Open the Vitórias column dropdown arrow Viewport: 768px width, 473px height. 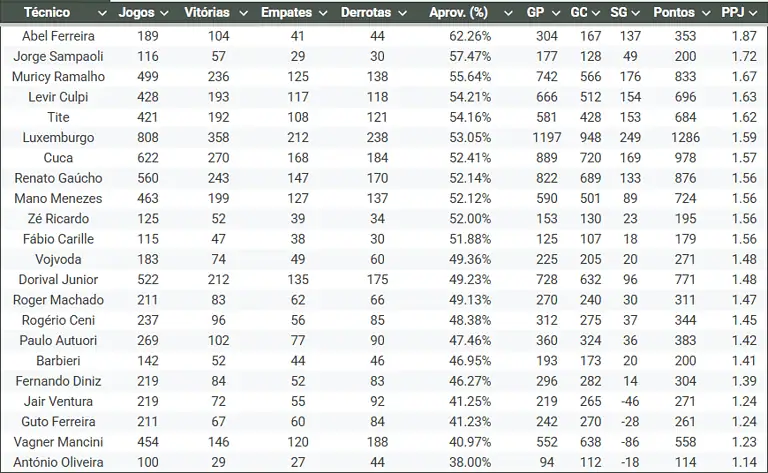pyautogui.click(x=240, y=13)
